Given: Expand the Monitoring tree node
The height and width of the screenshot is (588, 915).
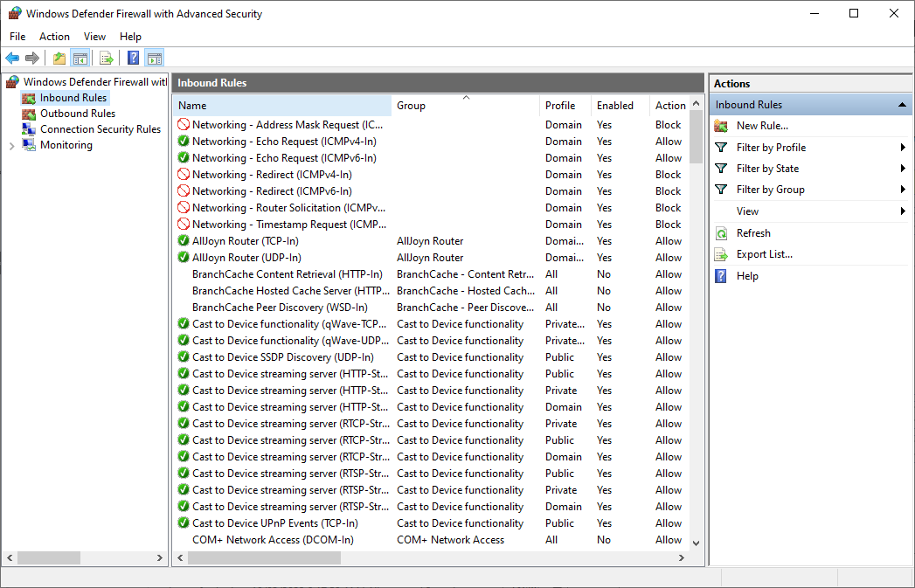Looking at the screenshot, I should click(x=11, y=146).
